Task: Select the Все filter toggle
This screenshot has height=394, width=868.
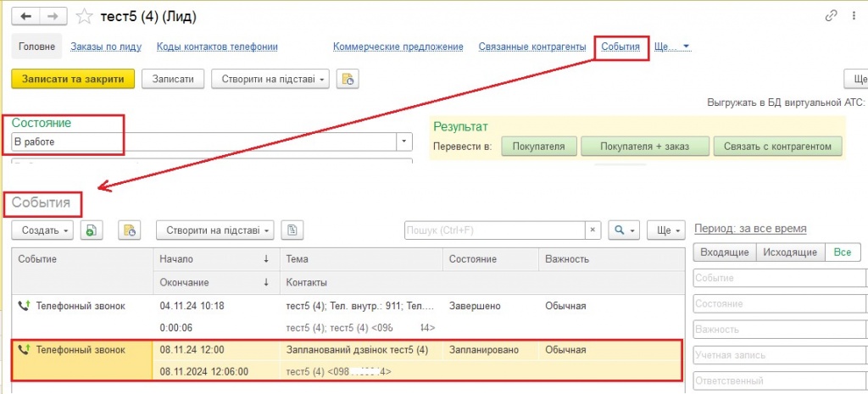Action: tap(841, 252)
